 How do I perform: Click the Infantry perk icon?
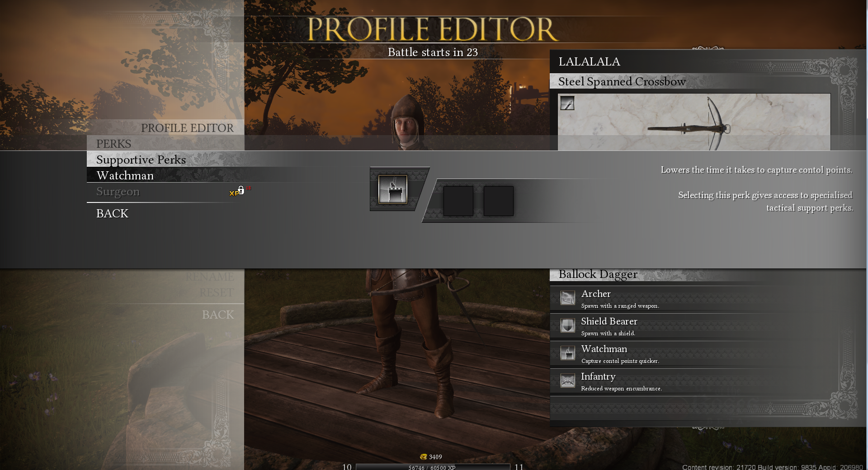[x=567, y=381]
